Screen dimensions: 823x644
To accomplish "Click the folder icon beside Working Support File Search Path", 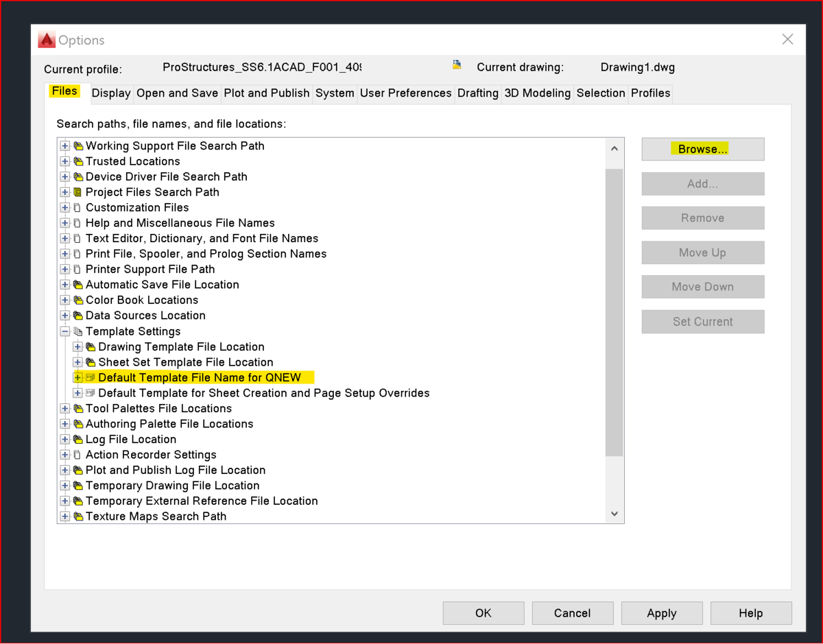I will (77, 146).
